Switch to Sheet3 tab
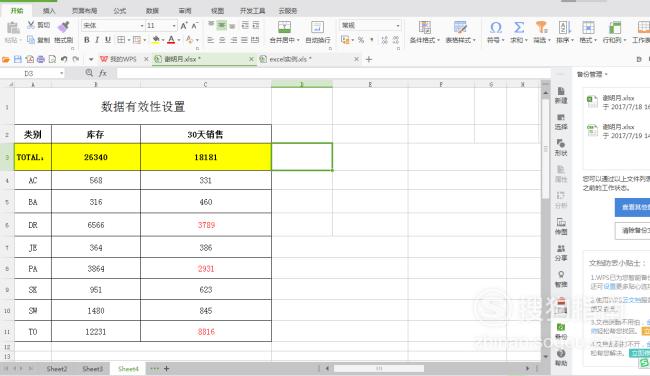 (x=92, y=369)
